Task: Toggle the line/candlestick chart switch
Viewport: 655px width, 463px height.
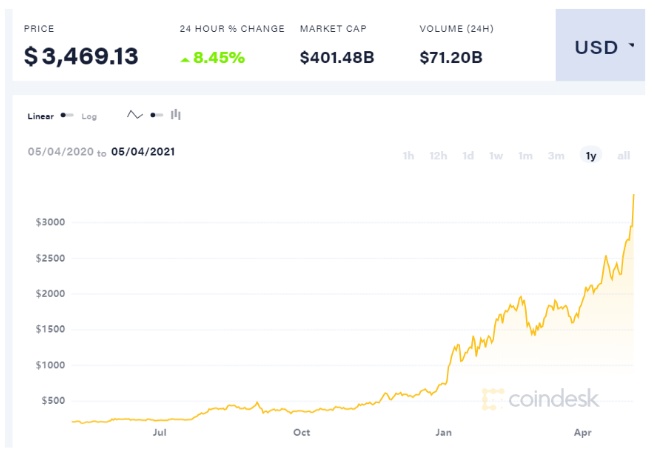Action: click(x=156, y=116)
